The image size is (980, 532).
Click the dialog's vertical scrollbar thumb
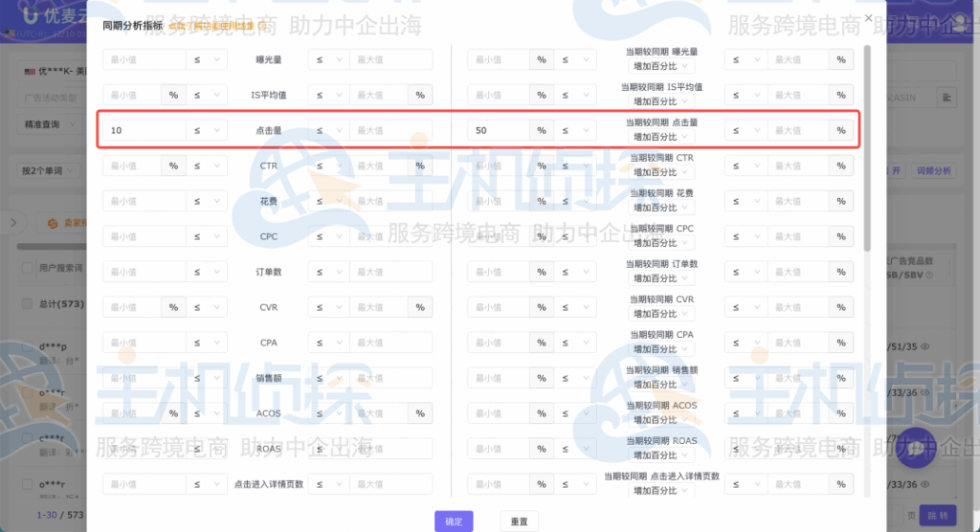[x=867, y=148]
